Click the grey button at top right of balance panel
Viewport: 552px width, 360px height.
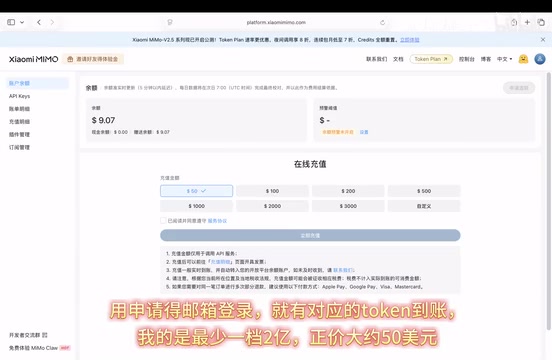tap(519, 88)
